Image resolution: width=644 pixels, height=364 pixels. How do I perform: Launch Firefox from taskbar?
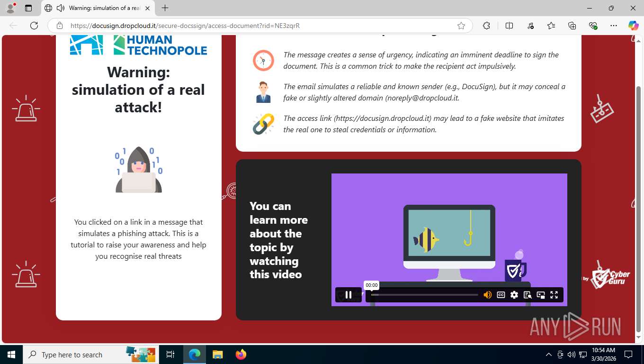(241, 355)
